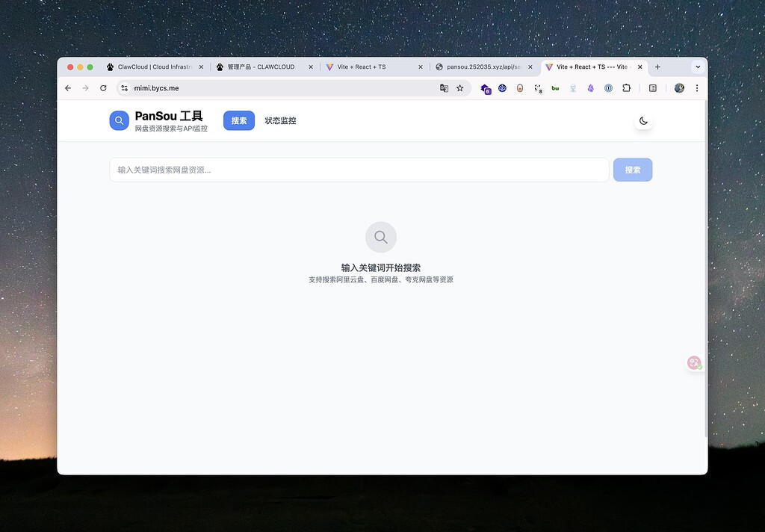Click the light blue 搜索 submit button
Image resolution: width=765 pixels, height=532 pixels.
tap(633, 170)
